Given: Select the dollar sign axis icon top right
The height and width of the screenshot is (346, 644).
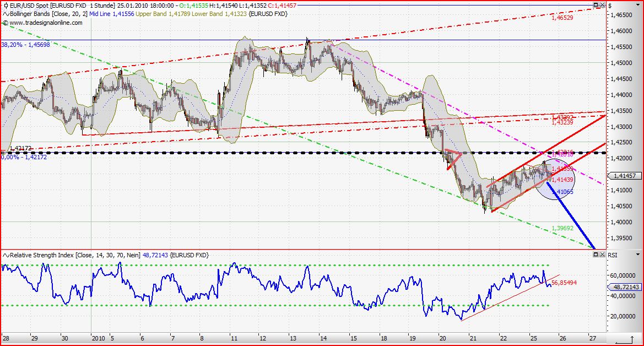Looking at the screenshot, I should [610, 5].
